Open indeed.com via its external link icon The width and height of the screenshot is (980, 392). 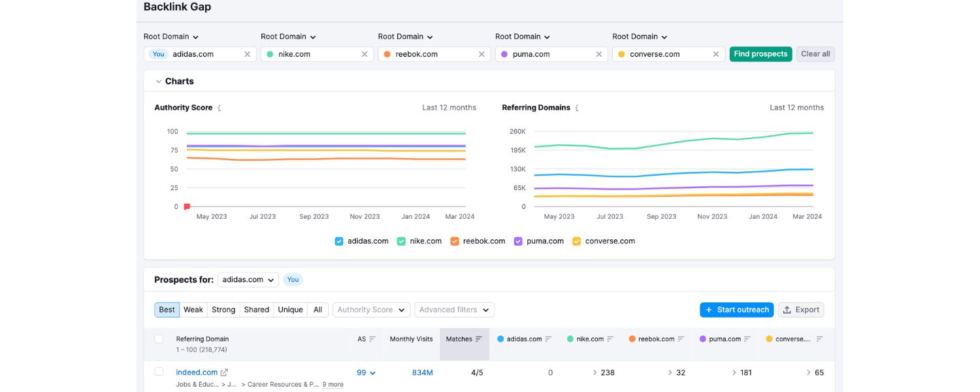(224, 372)
